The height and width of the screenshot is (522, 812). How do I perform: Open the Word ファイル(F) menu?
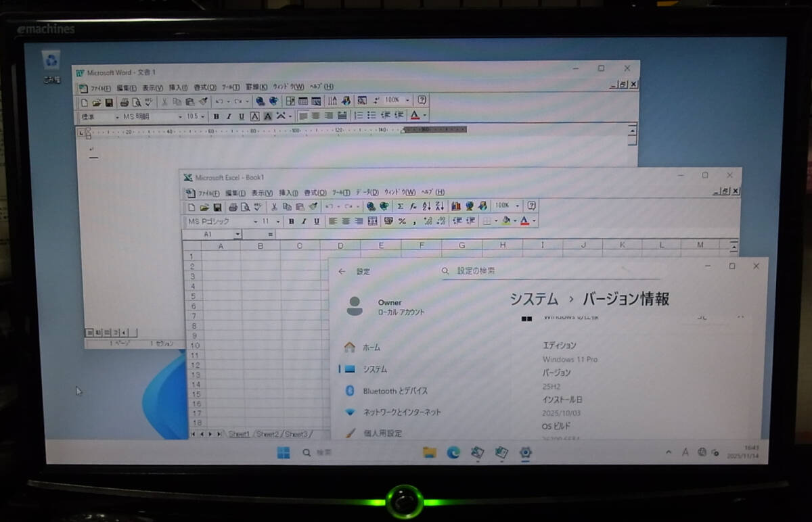[x=100, y=88]
